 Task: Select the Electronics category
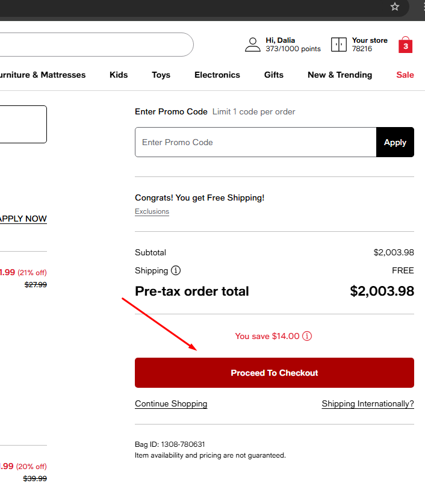tap(217, 75)
